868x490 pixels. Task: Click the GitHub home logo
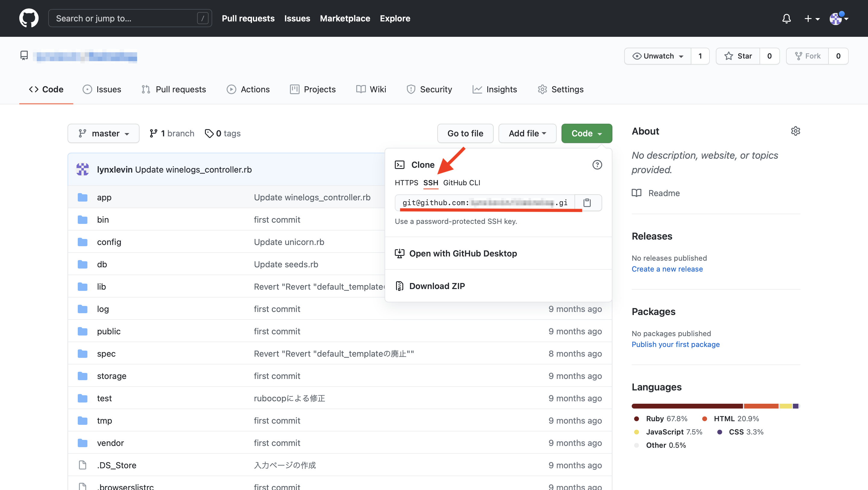(x=29, y=18)
